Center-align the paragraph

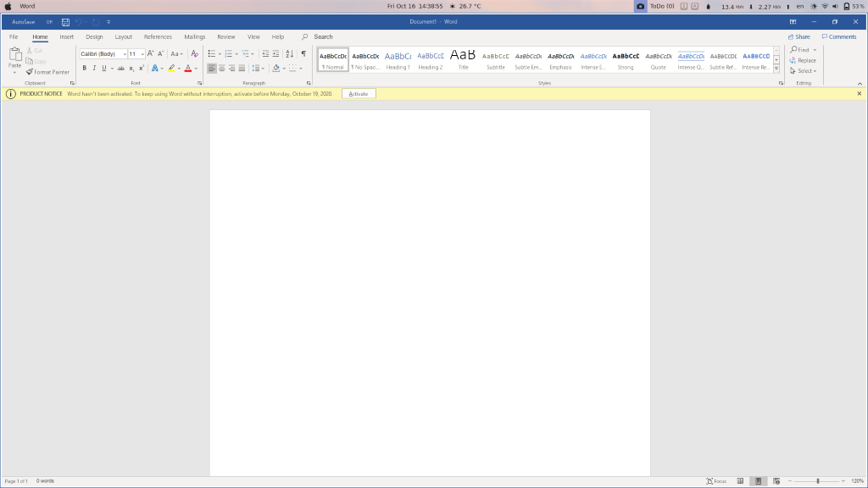(x=222, y=68)
